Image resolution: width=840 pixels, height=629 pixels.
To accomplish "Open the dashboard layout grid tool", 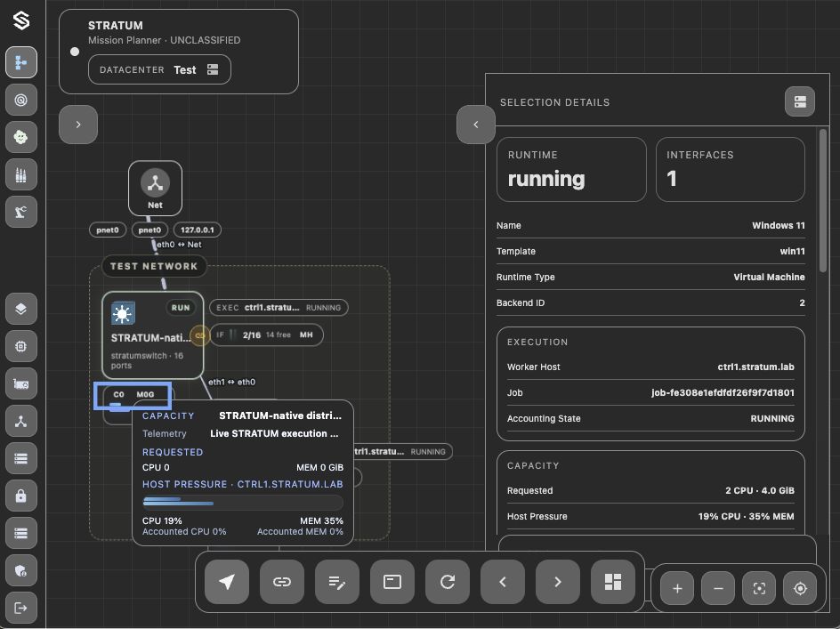I will [x=613, y=582].
